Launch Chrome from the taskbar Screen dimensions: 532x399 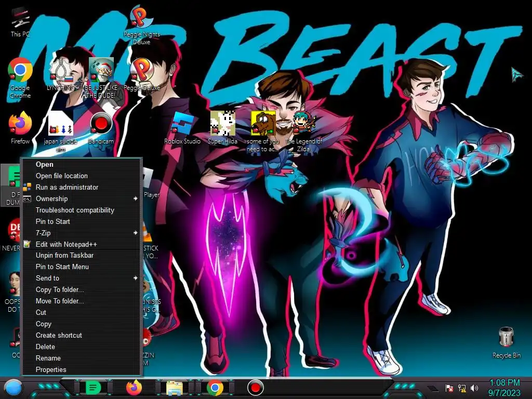tap(215, 388)
